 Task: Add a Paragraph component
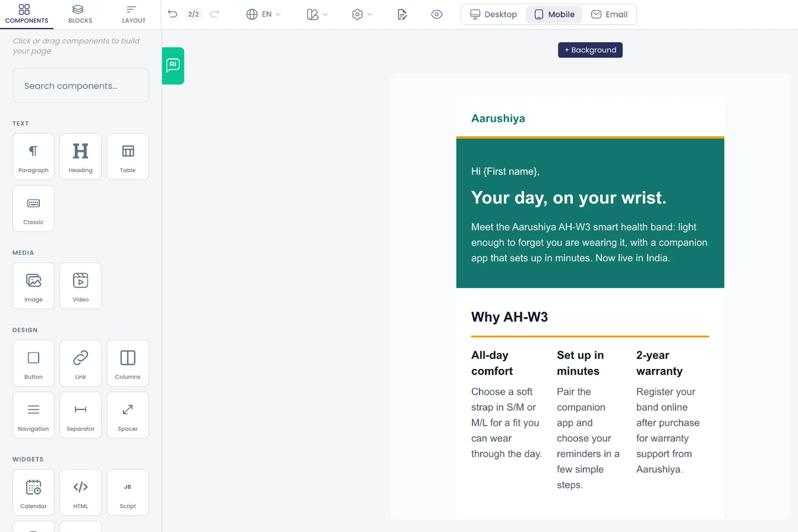33,156
